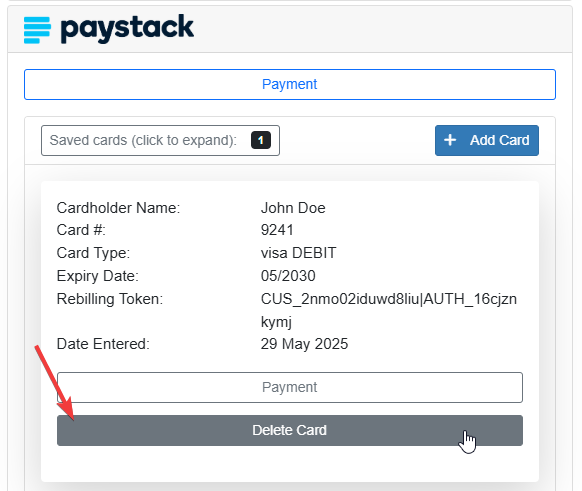Click the Paystack blue stacked-bars logo icon
Screen dimensions: 582x491
pyautogui.click(x=37, y=30)
